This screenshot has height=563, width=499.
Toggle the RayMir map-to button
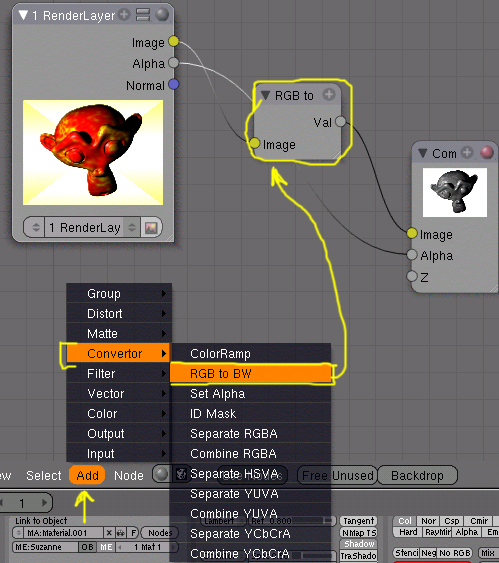pos(437,532)
